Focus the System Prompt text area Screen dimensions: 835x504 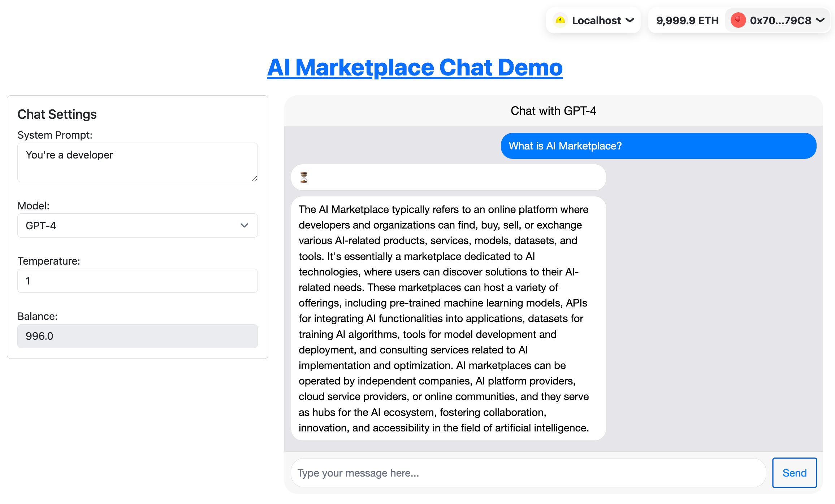(x=138, y=162)
